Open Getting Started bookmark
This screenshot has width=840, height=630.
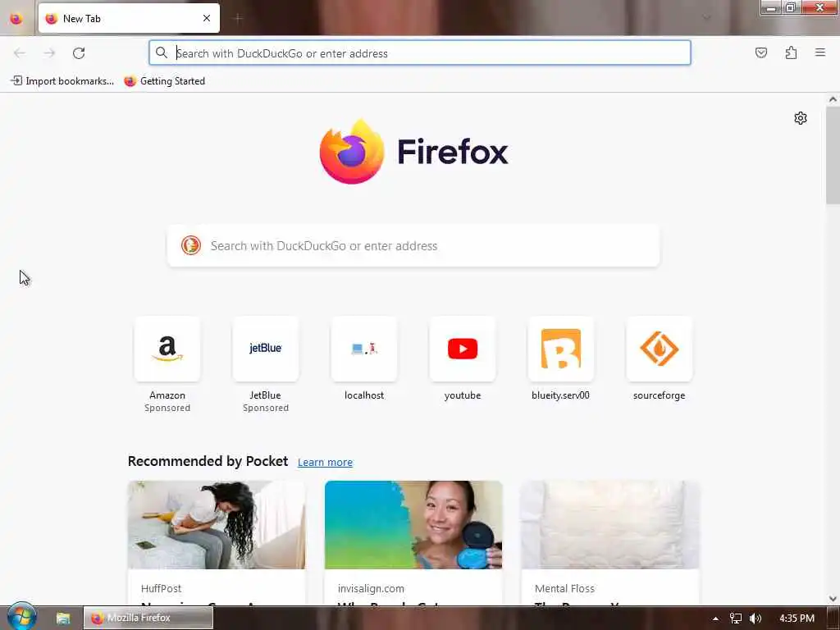tap(164, 81)
